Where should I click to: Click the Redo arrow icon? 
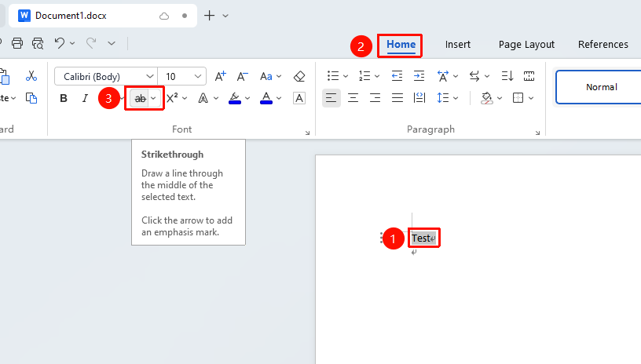pyautogui.click(x=91, y=43)
